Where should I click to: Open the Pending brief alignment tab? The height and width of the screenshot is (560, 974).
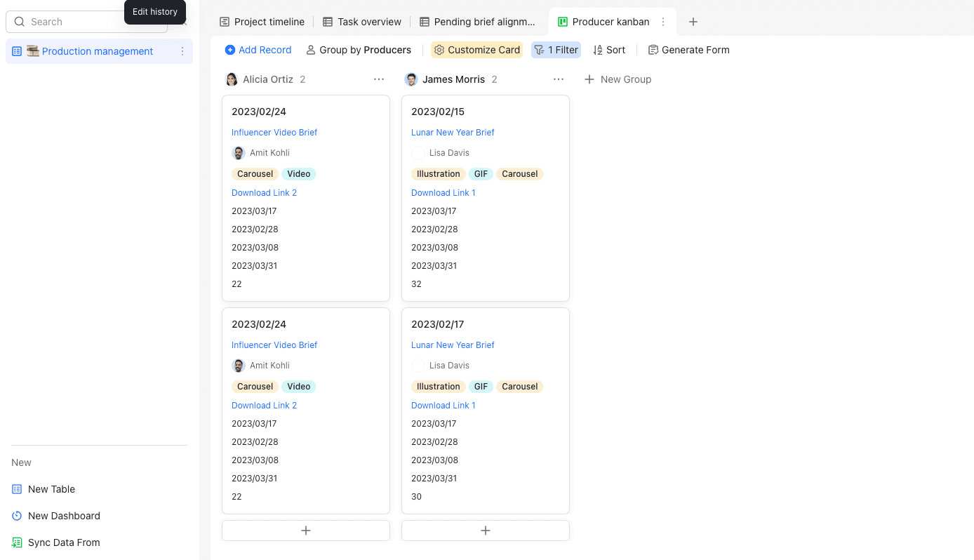[477, 22]
